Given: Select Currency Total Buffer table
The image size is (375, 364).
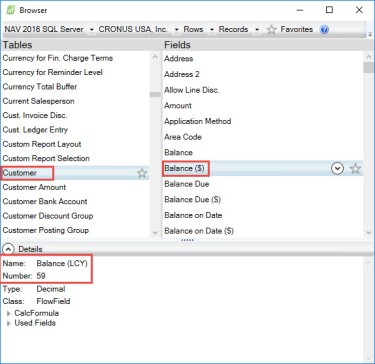Looking at the screenshot, I should 40,87.
